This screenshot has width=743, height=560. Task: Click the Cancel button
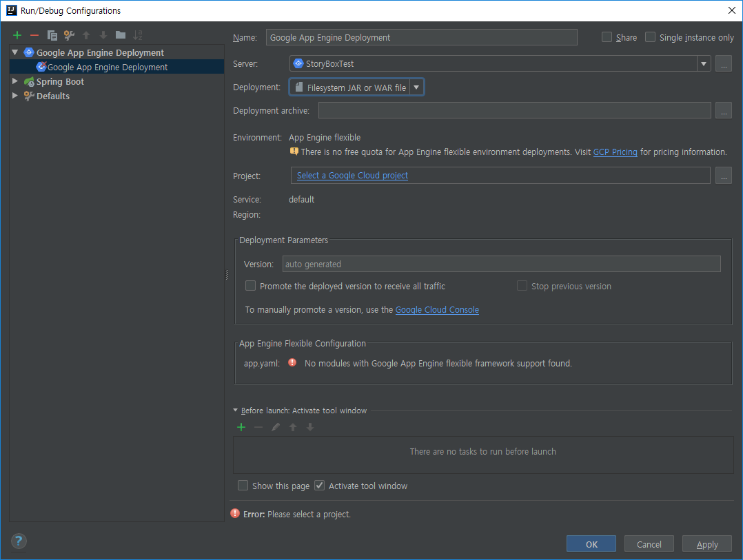(649, 544)
